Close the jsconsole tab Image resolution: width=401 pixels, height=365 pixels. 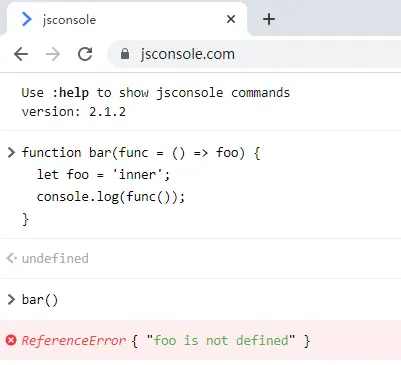231,19
